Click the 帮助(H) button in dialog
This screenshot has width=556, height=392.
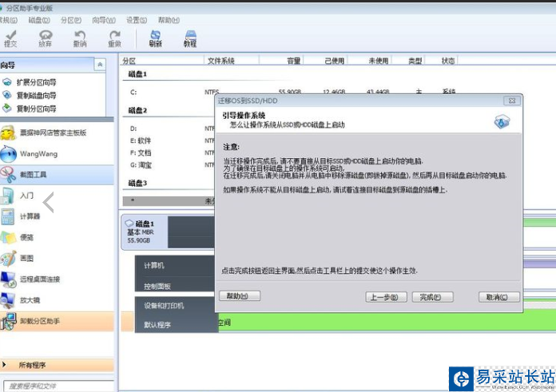(x=240, y=295)
